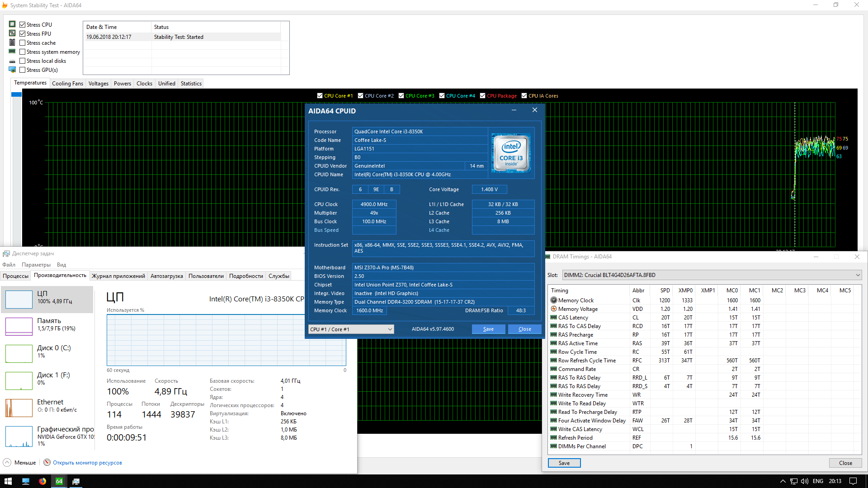Image resolution: width=868 pixels, height=488 pixels.
Task: Open the DIMM slot selection dropdown
Action: click(858, 275)
